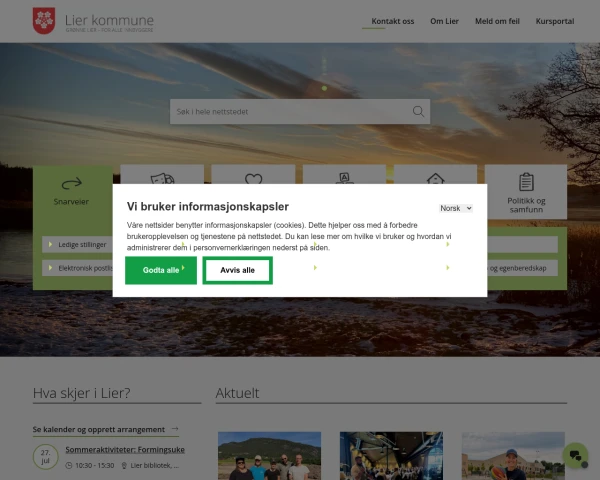The height and width of the screenshot is (480, 600).
Task: Click the Lier kommune coat of arms logo
Action: pyautogui.click(x=44, y=21)
